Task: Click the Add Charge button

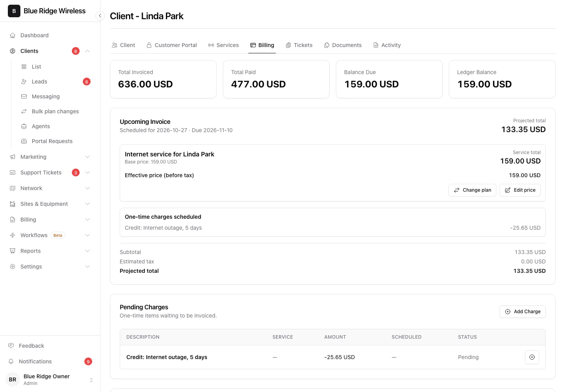Action: 523,312
